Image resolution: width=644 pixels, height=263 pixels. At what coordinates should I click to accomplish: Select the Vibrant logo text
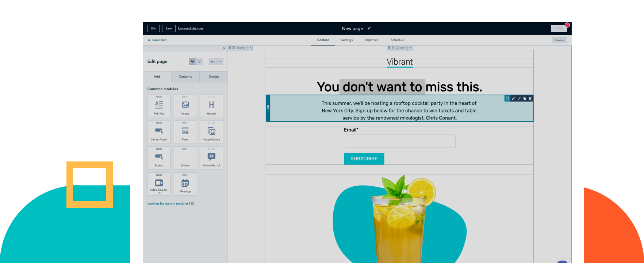tap(400, 62)
